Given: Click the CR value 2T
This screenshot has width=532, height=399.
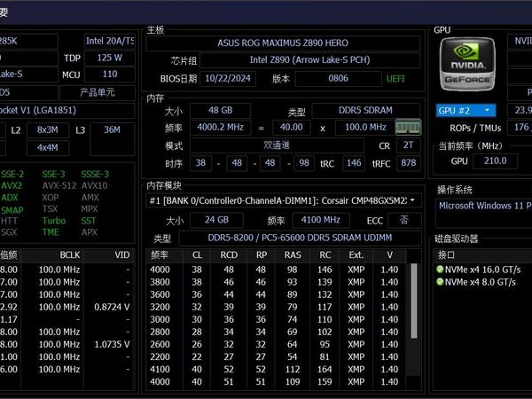Looking at the screenshot, I should pos(408,145).
